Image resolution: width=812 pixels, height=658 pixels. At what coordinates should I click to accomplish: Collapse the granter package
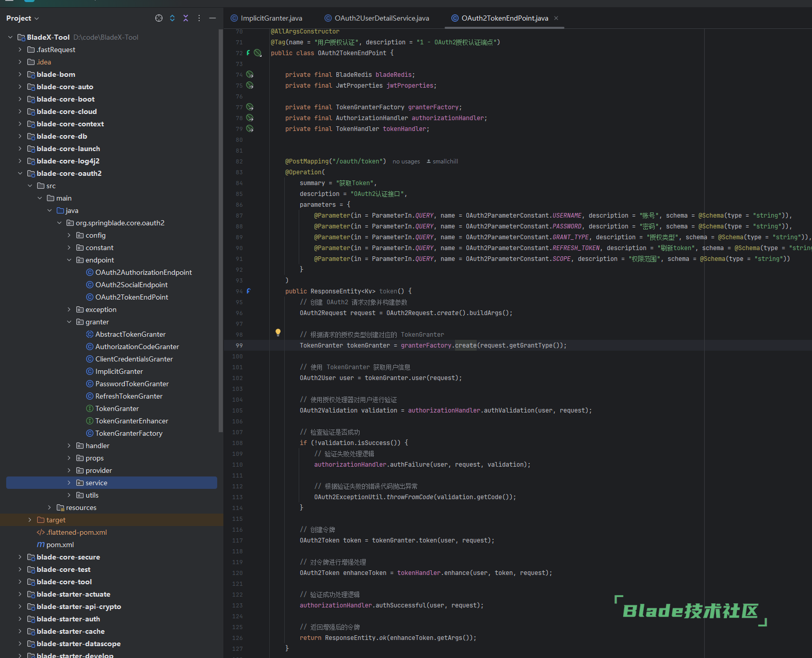pos(69,322)
